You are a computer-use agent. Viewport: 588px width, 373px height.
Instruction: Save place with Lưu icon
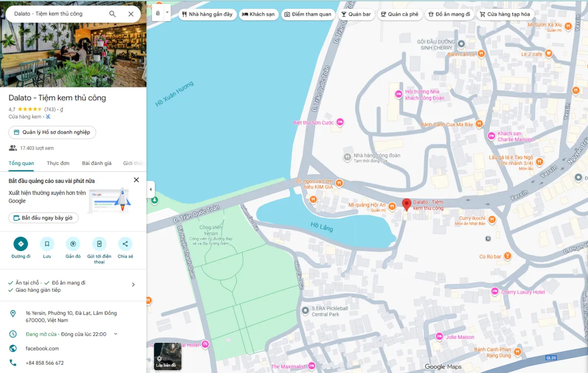(47, 244)
